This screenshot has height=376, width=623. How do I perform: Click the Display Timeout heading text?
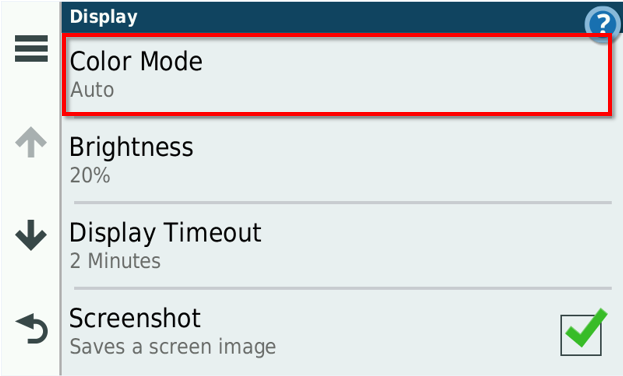pyautogui.click(x=165, y=233)
